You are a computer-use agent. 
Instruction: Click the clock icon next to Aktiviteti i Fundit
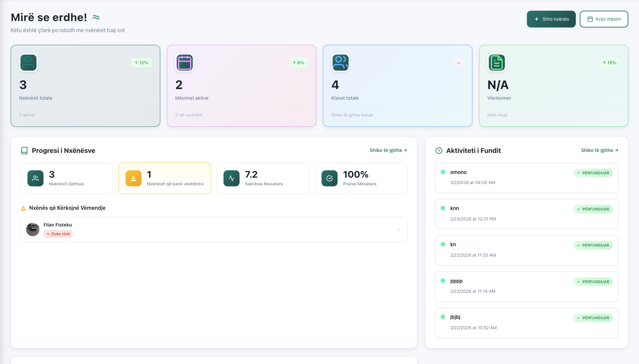439,151
